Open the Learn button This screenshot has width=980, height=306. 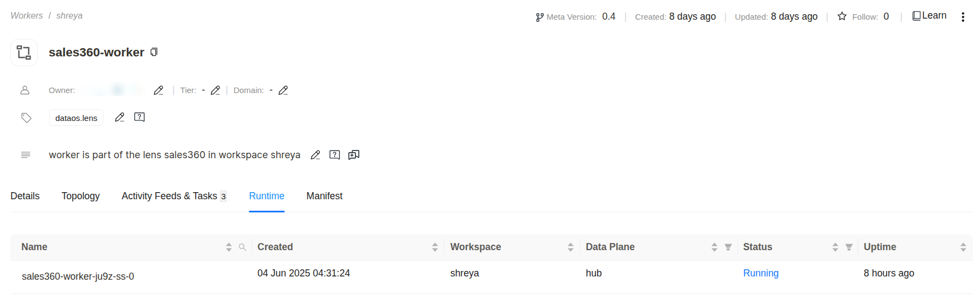(x=929, y=16)
